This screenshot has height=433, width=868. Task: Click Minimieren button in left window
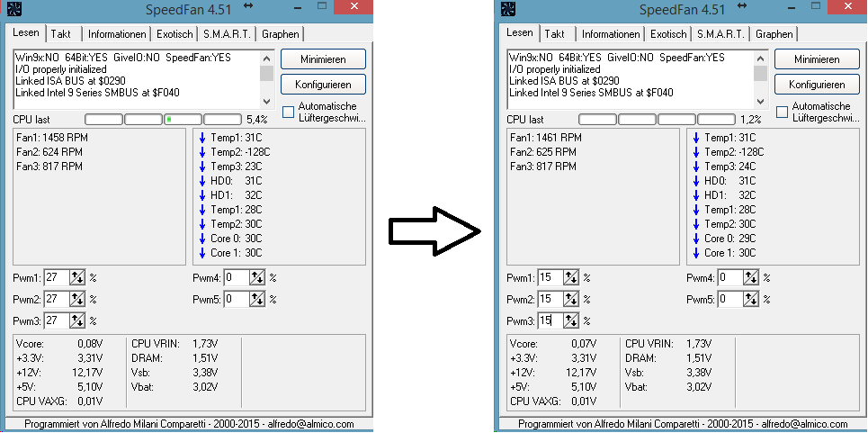point(323,59)
